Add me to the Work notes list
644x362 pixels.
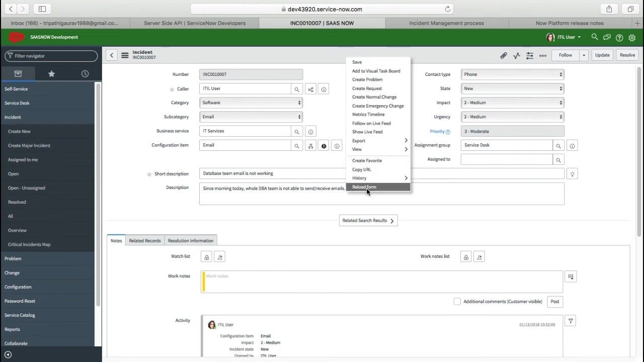click(x=479, y=257)
